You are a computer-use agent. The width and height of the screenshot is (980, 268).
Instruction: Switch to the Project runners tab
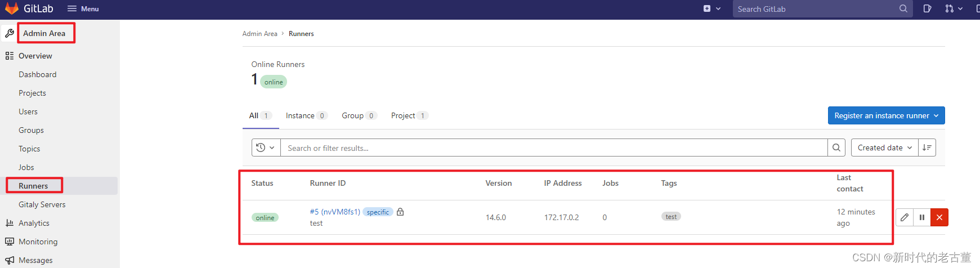coord(410,115)
